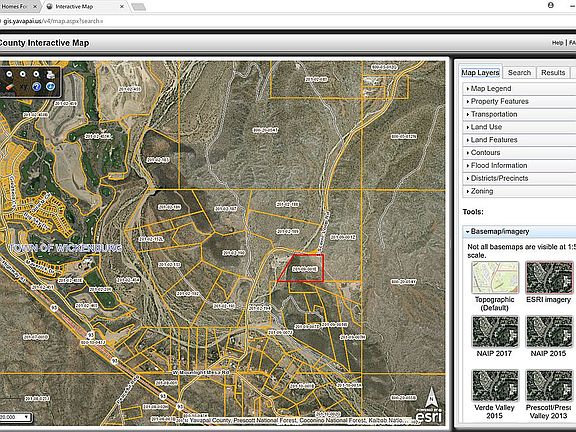Expand the Districts/Precincts section
The width and height of the screenshot is (576, 432).
tap(519, 178)
